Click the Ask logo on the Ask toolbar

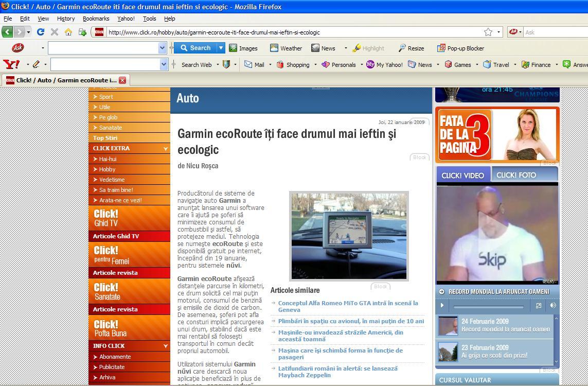(17, 48)
